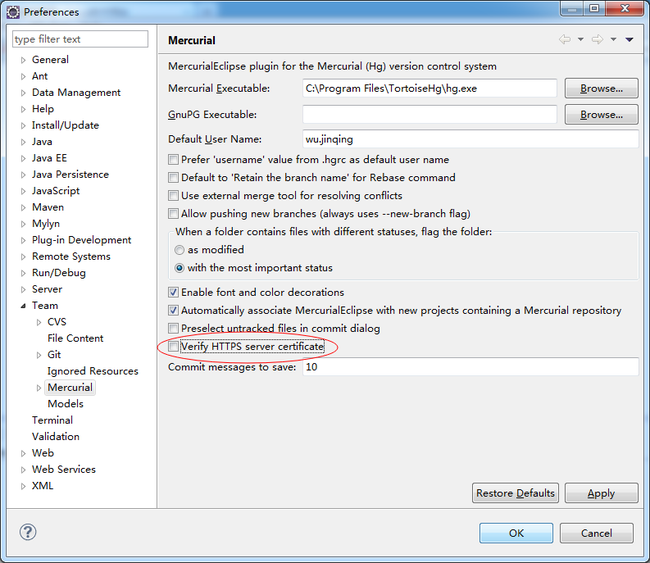650x563 pixels.
Task: Click the empty GnuPG Executable field
Action: (x=429, y=114)
